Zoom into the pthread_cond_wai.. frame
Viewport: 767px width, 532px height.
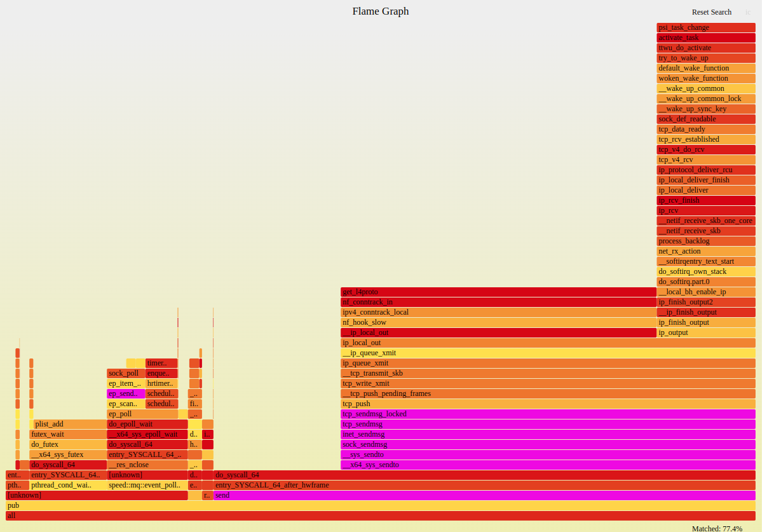[67, 485]
